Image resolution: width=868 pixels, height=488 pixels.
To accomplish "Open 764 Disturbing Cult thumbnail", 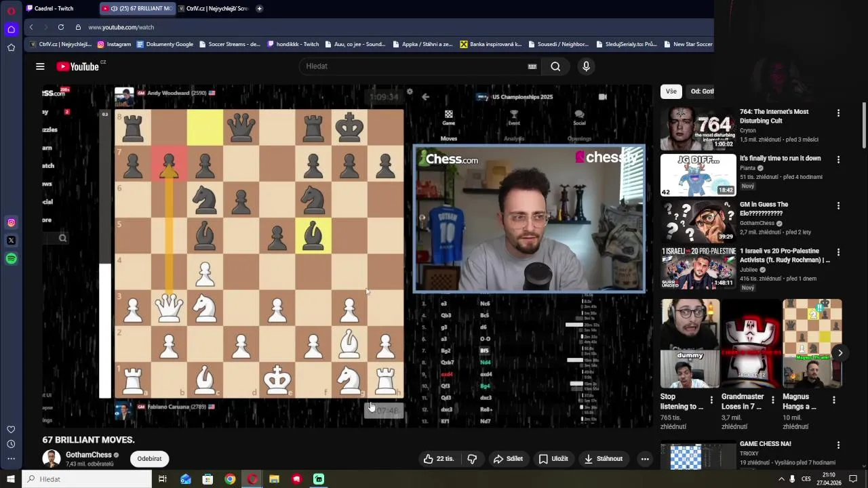I will click(698, 128).
